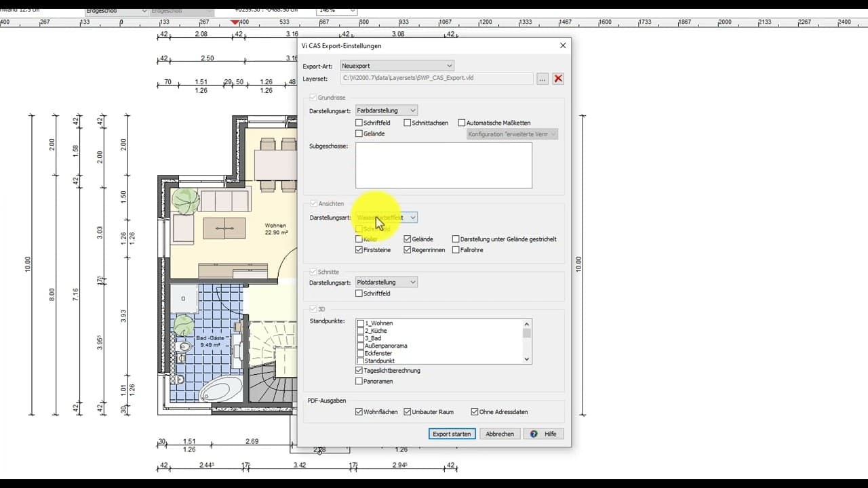Uncheck the Tageslichtberechnung checkbox
The image size is (868, 488).
click(x=359, y=371)
